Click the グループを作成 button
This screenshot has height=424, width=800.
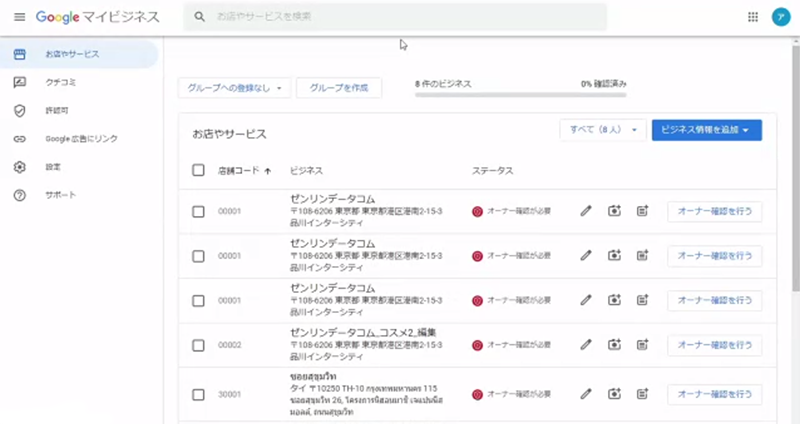point(339,88)
